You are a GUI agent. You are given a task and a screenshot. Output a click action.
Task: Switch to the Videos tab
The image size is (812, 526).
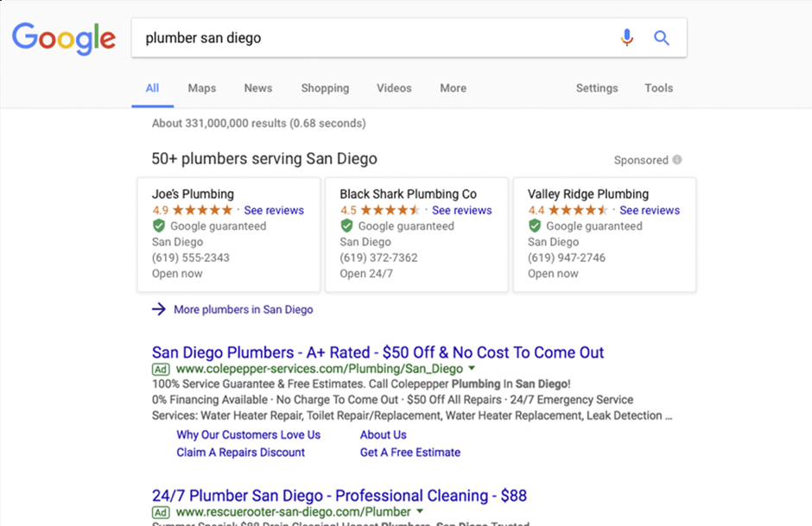394,88
